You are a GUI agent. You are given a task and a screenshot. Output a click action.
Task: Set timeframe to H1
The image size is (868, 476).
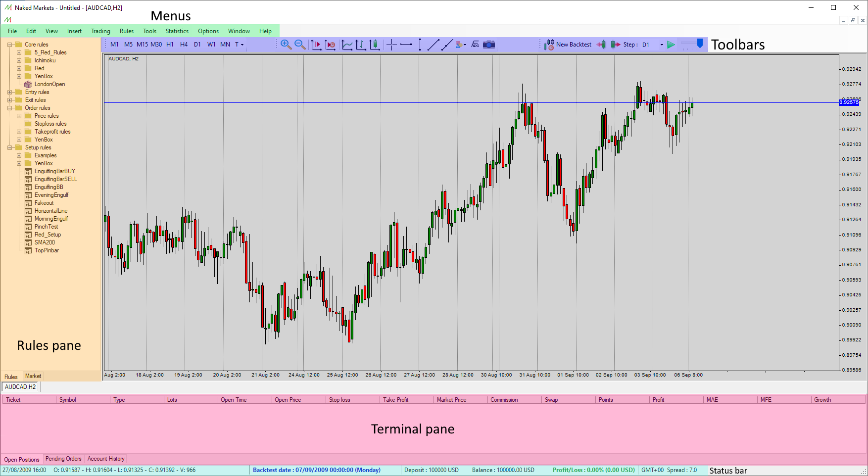pos(170,45)
